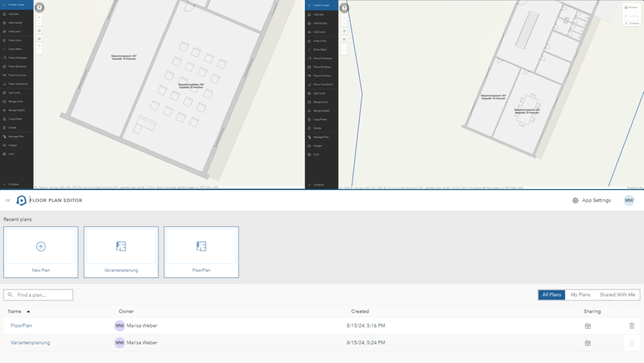Open Variantenplanung link in plans table
The height and width of the screenshot is (363, 644).
point(31,342)
